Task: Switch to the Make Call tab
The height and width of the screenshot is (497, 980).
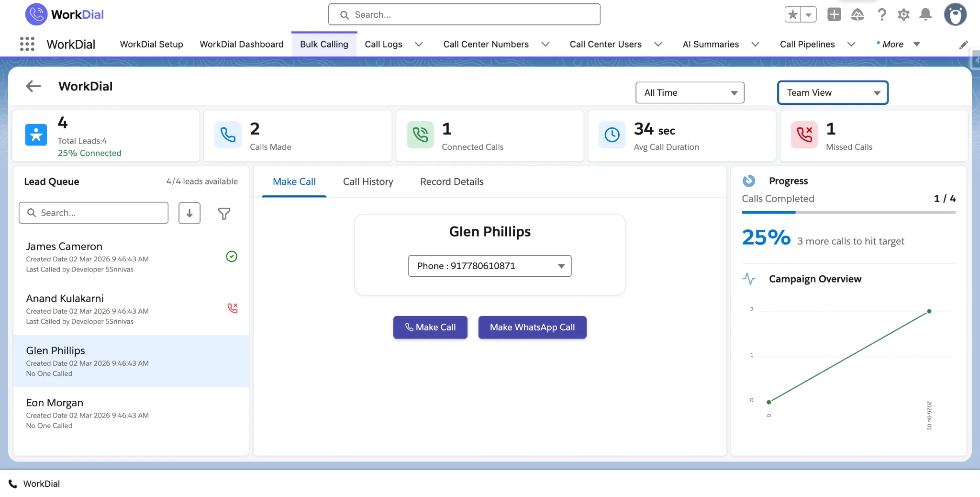Action: (294, 181)
